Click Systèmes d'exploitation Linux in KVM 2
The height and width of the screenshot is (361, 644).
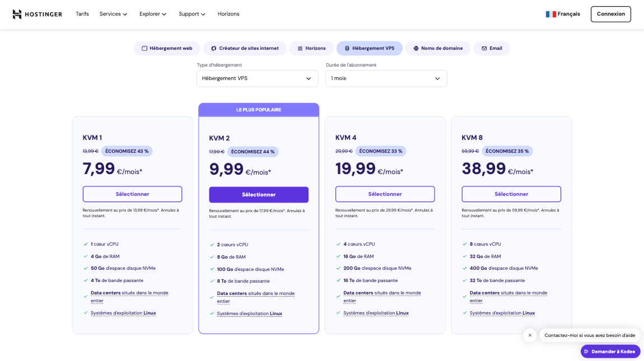pyautogui.click(x=250, y=314)
